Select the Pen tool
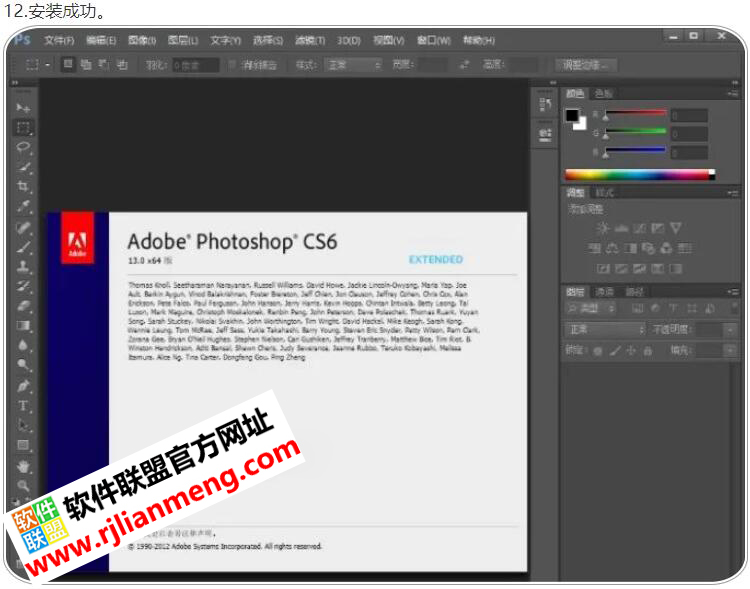The height and width of the screenshot is (589, 750). [23, 386]
